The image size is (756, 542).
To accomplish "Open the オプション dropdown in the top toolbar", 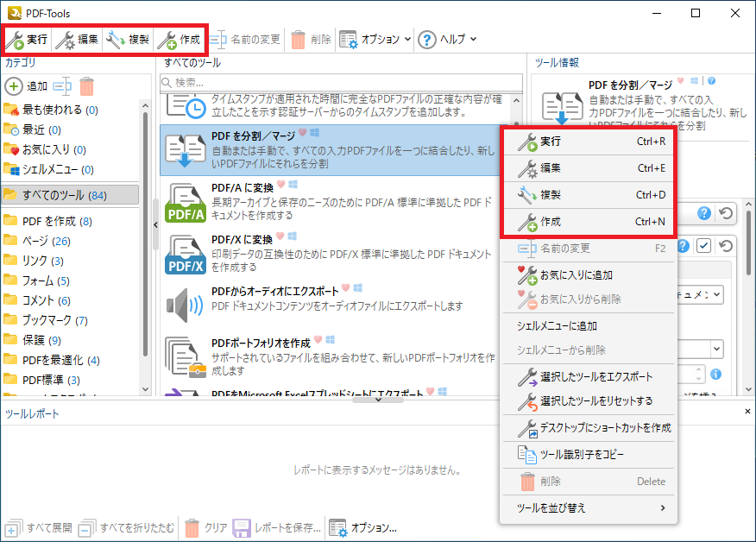I will click(x=375, y=40).
